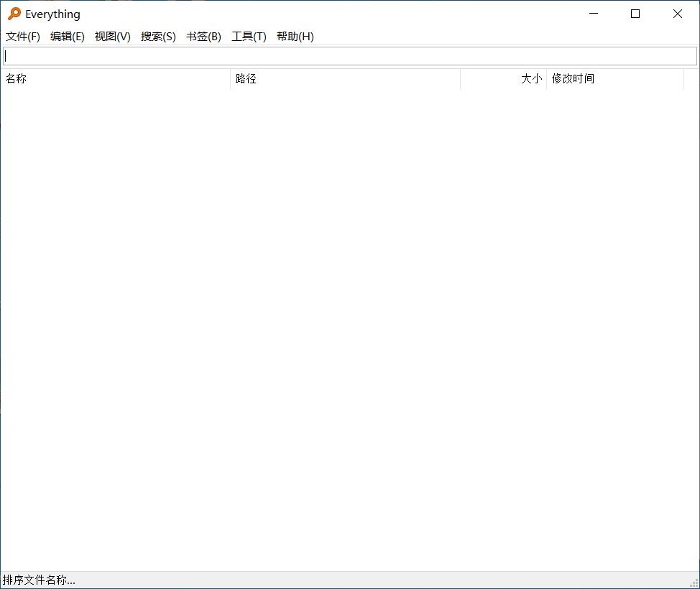
Task: Maximize the Everything window
Action: [635, 14]
